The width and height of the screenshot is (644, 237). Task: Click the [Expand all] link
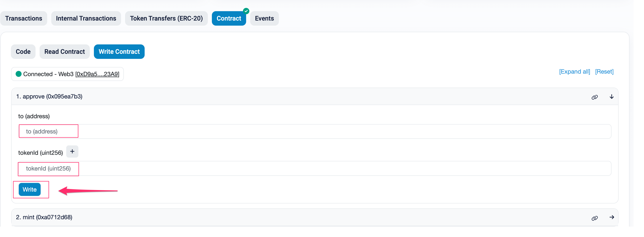tap(574, 72)
